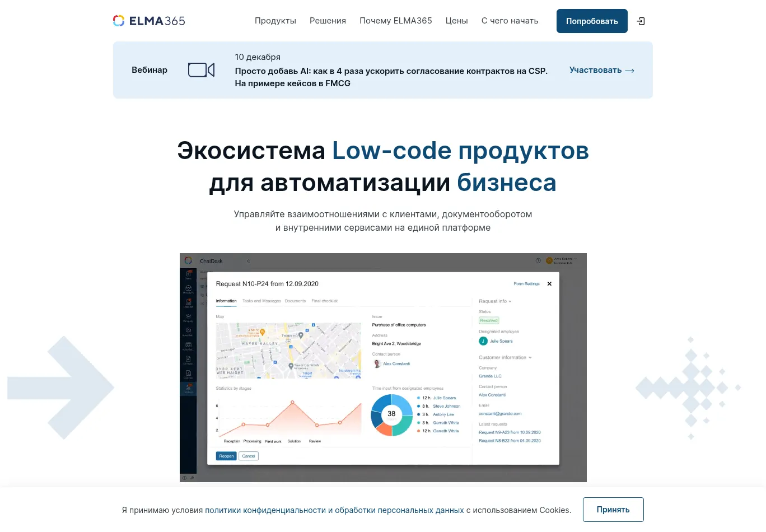Open the privacy policy link in cookie bar
This screenshot has width=766, height=532.
click(x=334, y=510)
